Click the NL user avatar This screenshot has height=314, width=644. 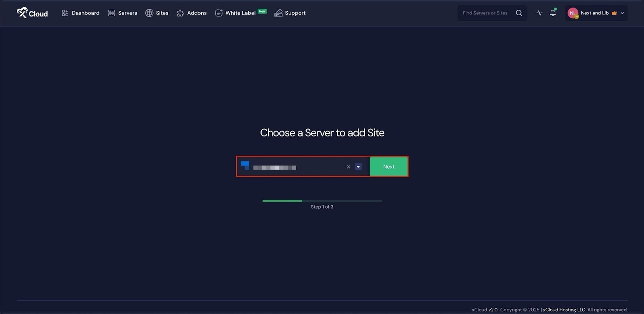[573, 13]
